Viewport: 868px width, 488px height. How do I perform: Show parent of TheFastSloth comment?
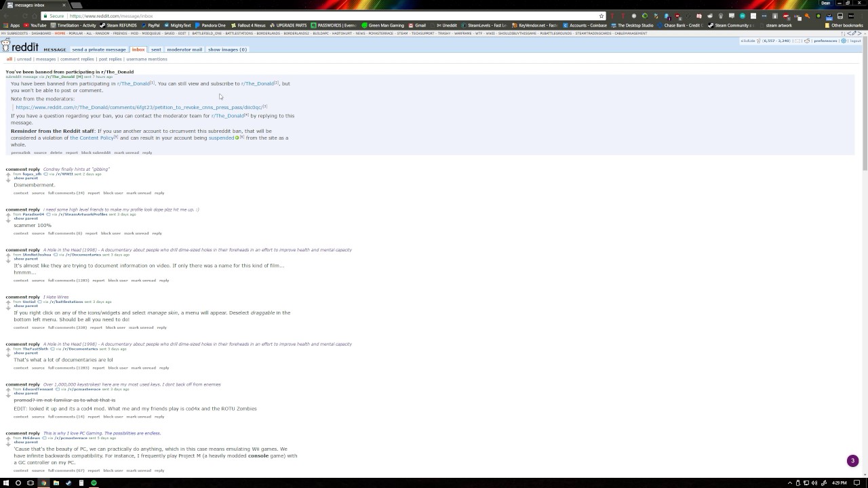[26, 353]
